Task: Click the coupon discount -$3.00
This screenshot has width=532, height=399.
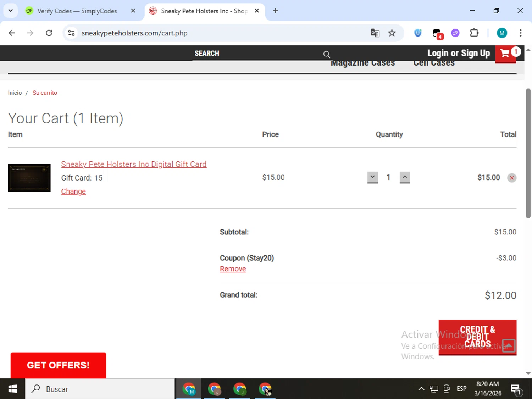Action: tap(506, 258)
